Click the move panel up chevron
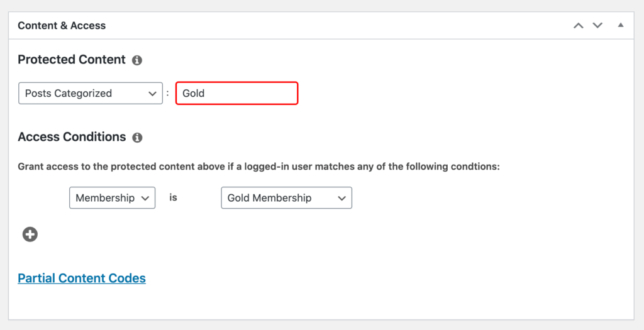The height and width of the screenshot is (330, 644). [579, 26]
